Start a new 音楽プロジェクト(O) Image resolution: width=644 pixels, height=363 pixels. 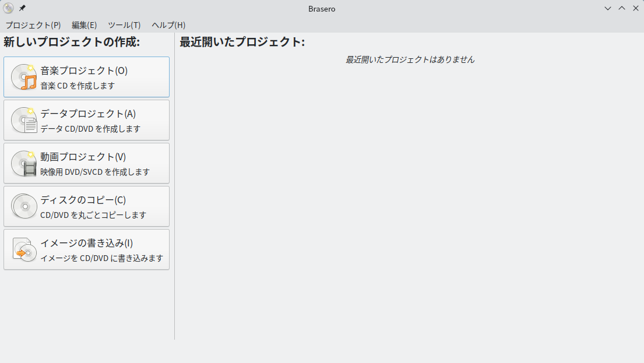point(86,77)
